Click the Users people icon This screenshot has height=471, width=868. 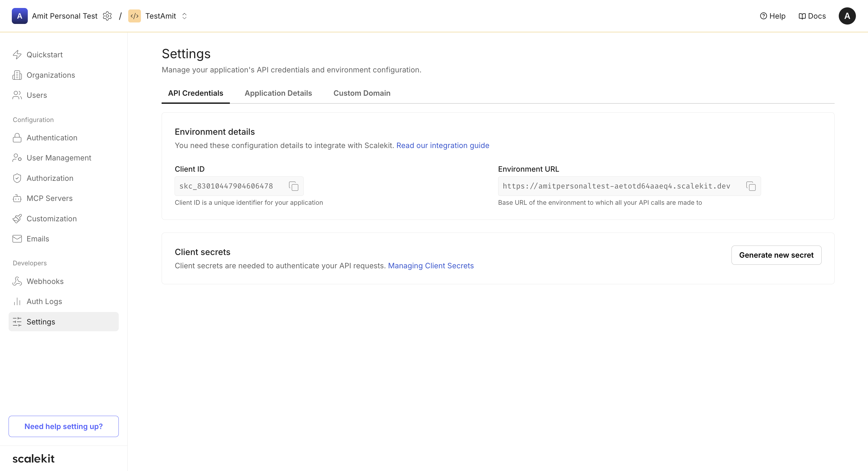click(x=17, y=95)
